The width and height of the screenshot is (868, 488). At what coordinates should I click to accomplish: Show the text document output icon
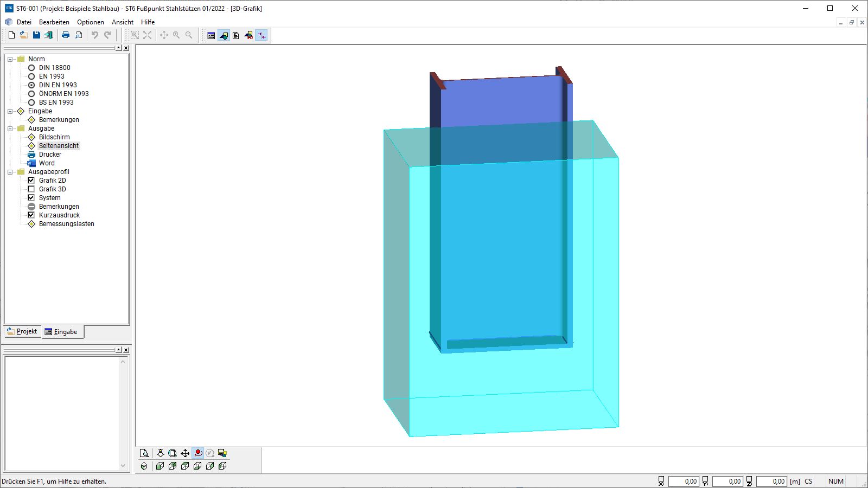coord(236,35)
